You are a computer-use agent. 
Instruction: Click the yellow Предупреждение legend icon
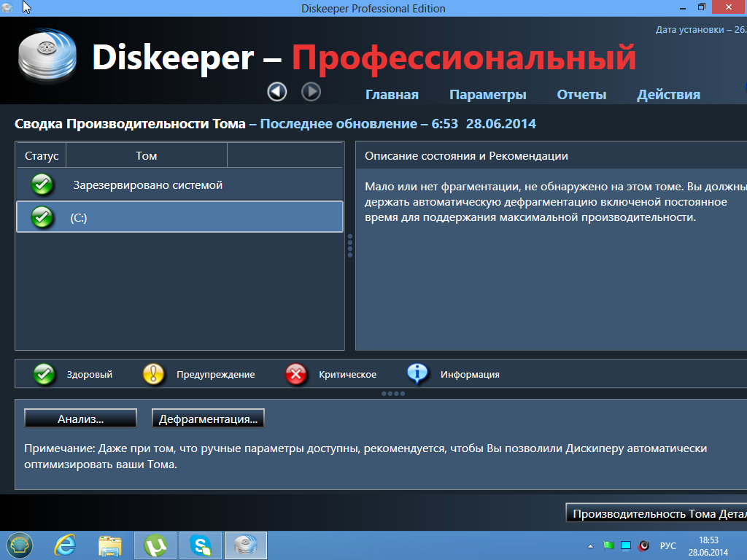point(153,374)
